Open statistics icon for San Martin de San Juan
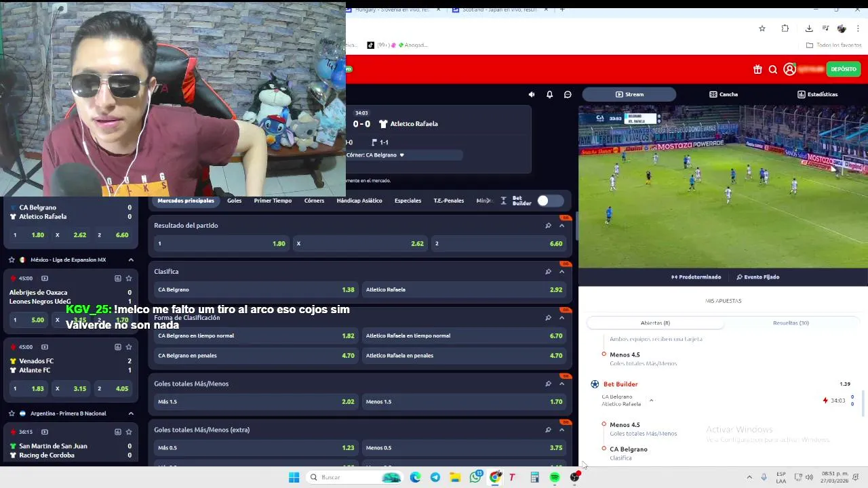 [118, 432]
